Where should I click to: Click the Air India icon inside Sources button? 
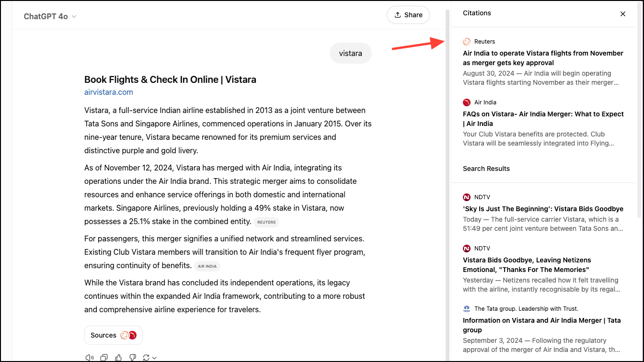click(133, 335)
